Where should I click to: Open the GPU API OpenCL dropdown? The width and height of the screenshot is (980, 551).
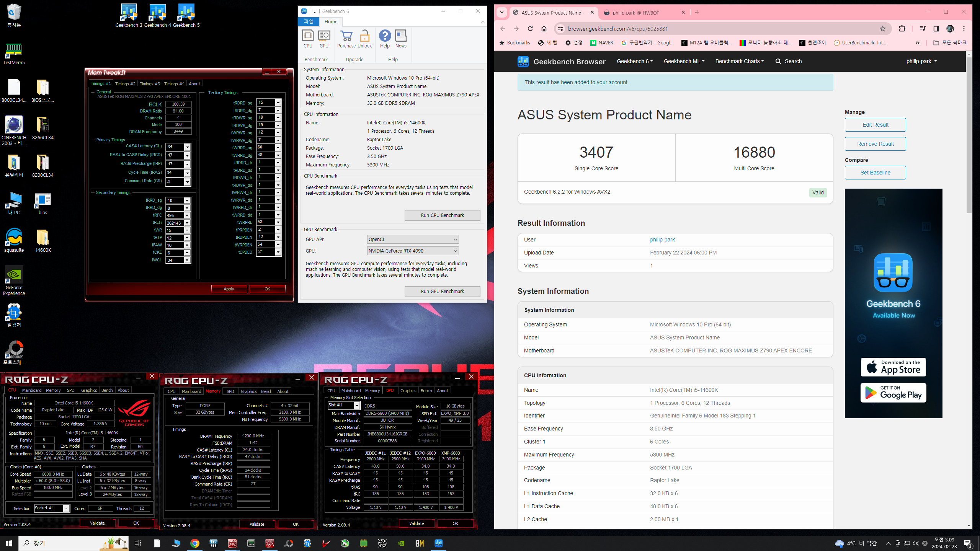coord(413,240)
